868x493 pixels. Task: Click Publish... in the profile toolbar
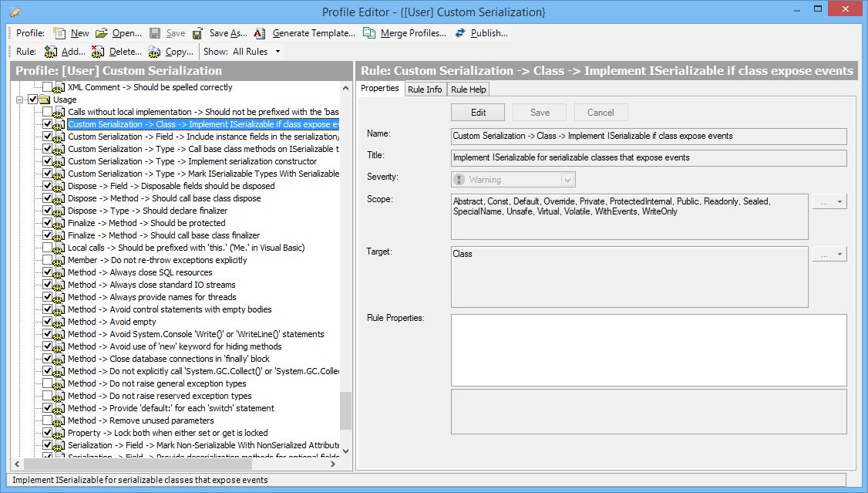pyautogui.click(x=489, y=33)
